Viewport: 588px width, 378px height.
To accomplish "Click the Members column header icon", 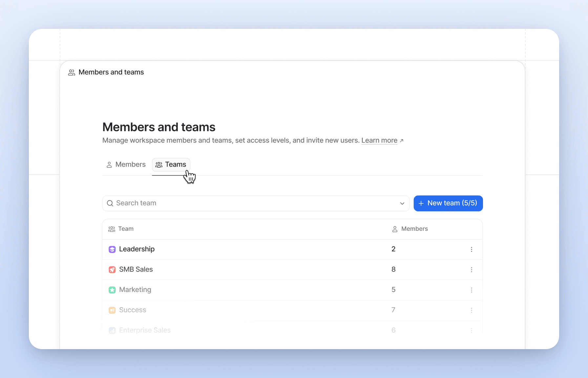I will (x=395, y=229).
